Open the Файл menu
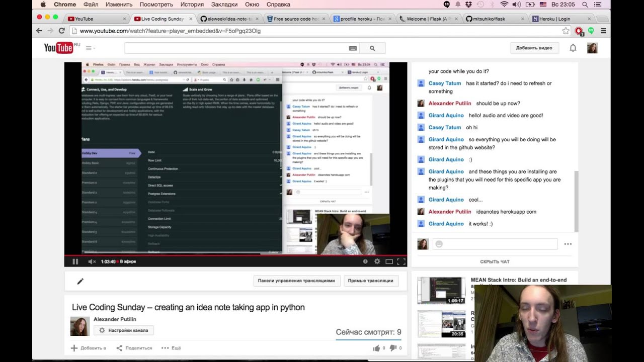 (91, 5)
